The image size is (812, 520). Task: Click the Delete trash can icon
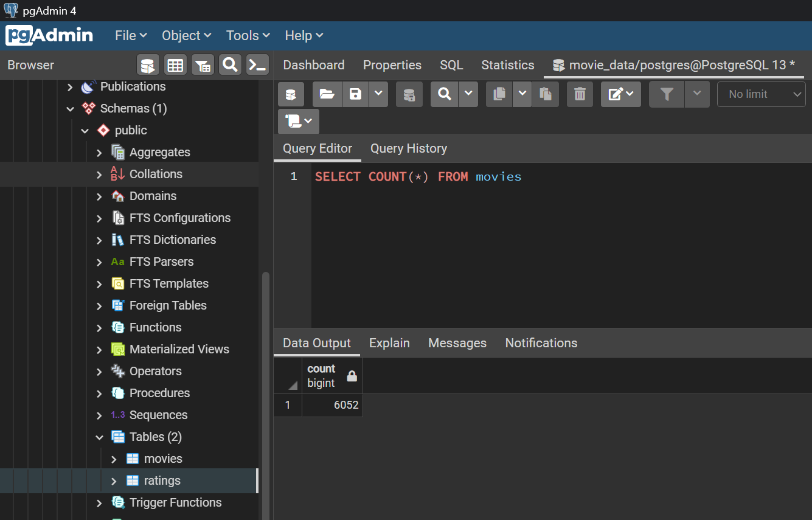point(580,94)
